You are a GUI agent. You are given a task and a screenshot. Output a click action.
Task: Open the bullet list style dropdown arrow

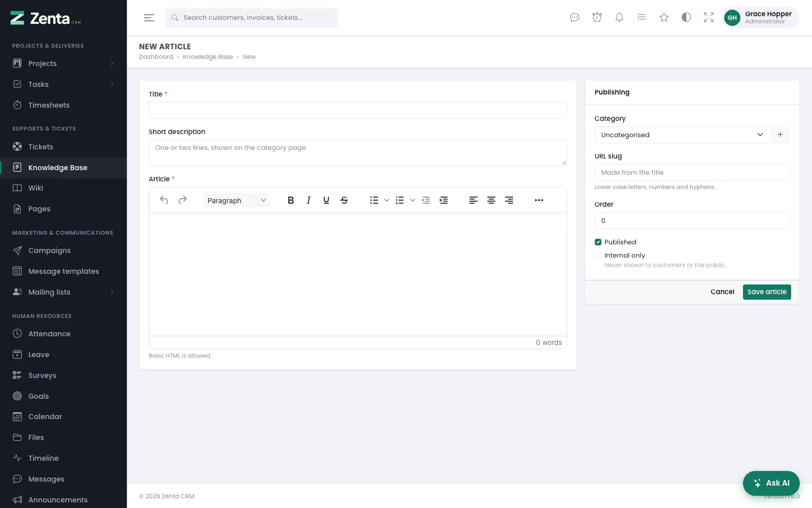(387, 200)
